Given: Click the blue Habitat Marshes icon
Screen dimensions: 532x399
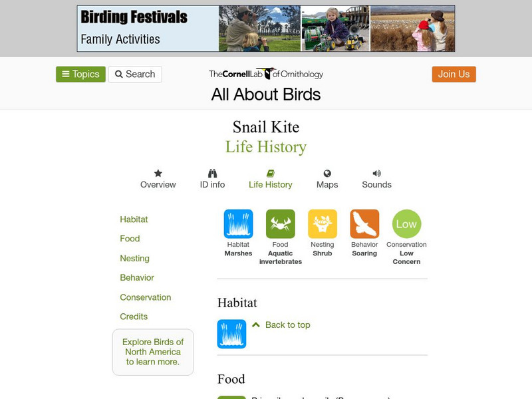Looking at the screenshot, I should click(x=238, y=224).
